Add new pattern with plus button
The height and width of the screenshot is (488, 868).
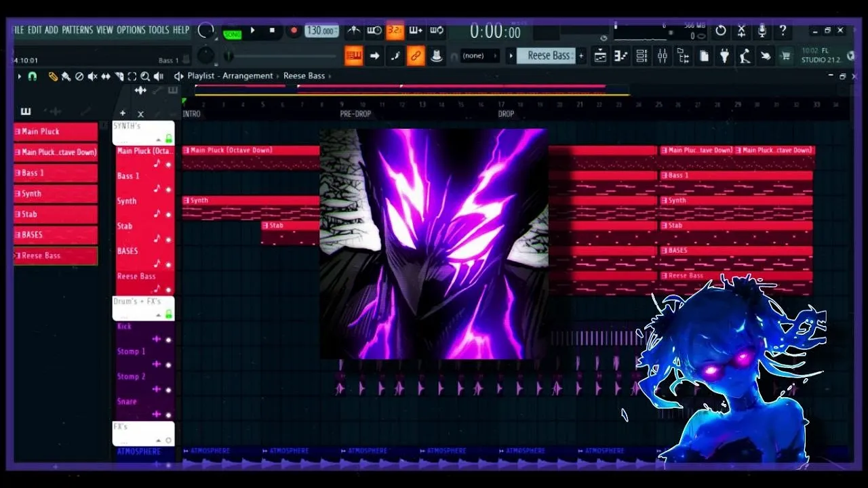click(581, 56)
